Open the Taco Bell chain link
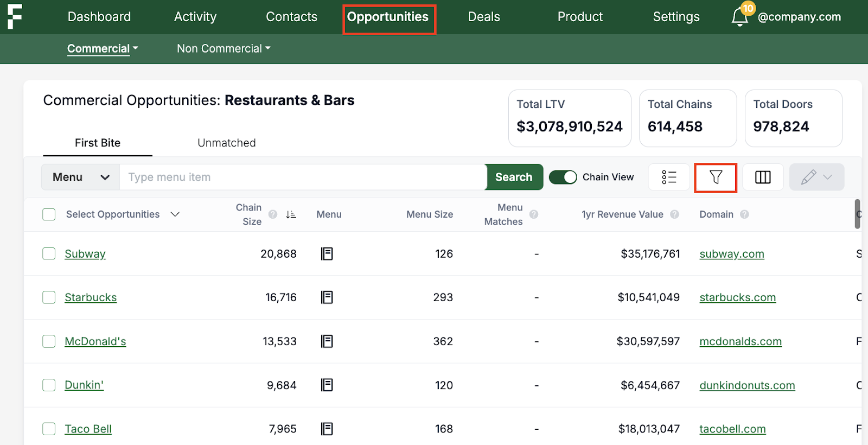The height and width of the screenshot is (445, 868). click(88, 429)
